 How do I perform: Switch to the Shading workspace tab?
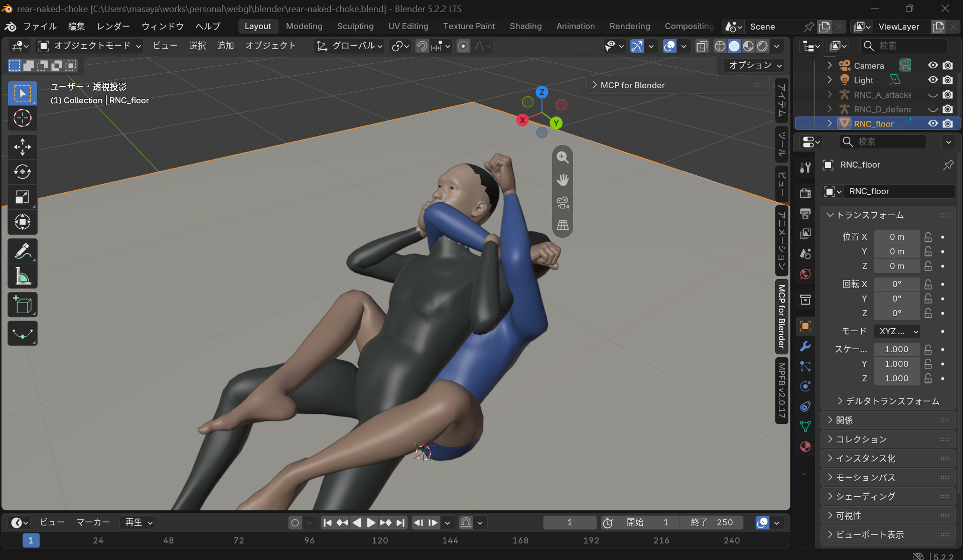tap(525, 26)
